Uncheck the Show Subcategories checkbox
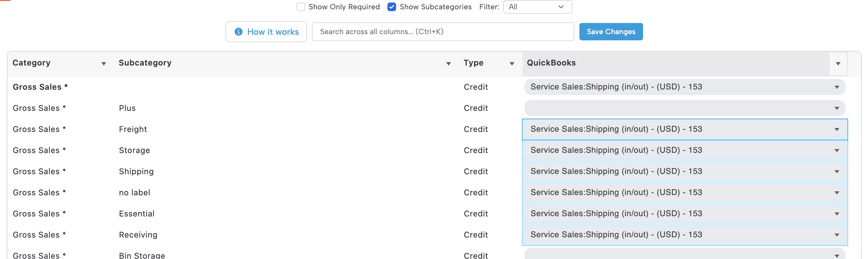868x259 pixels. click(391, 7)
